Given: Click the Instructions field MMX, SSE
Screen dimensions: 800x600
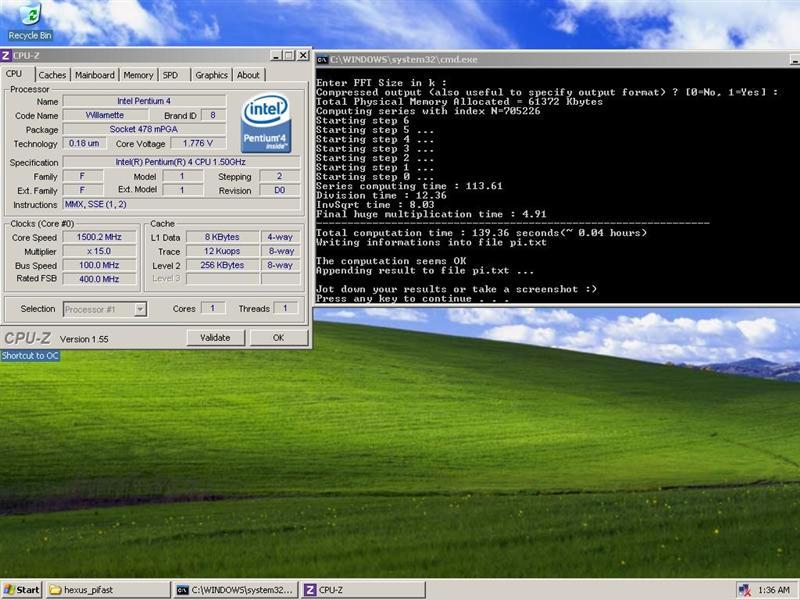Looking at the screenshot, I should tap(181, 204).
